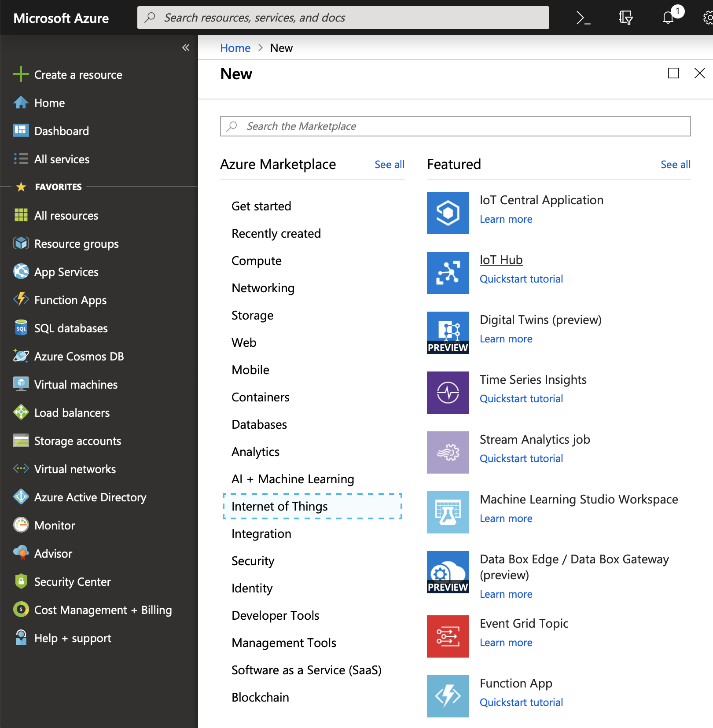This screenshot has height=728, width=713.
Task: Click the Machine Learning Studio Workspace icon
Action: [x=448, y=512]
